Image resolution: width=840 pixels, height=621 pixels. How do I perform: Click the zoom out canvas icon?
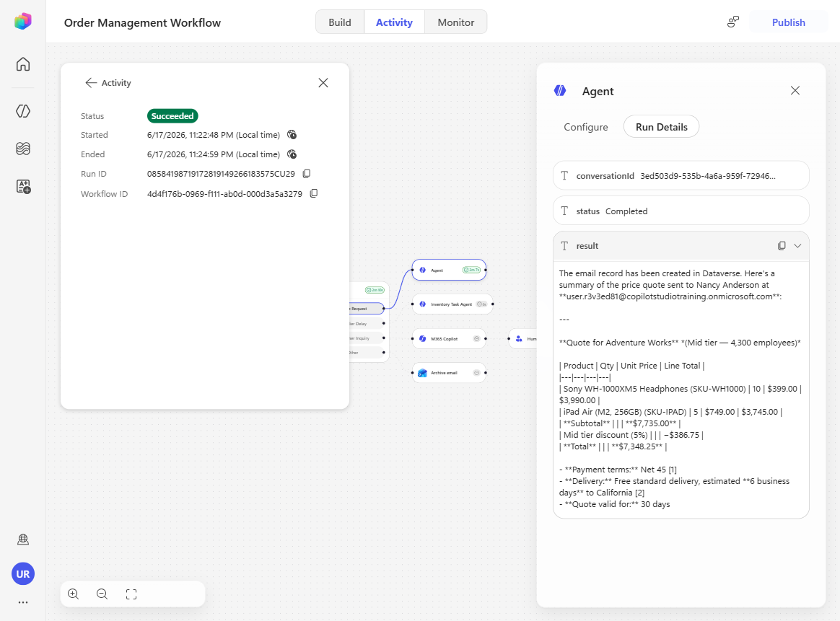(102, 594)
